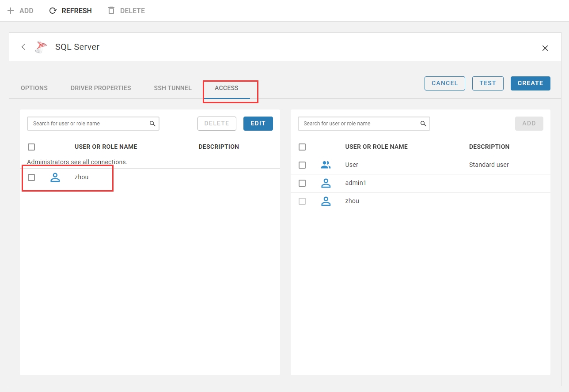Image resolution: width=569 pixels, height=392 pixels.
Task: Open the Driver Properties tab
Action: click(x=101, y=88)
